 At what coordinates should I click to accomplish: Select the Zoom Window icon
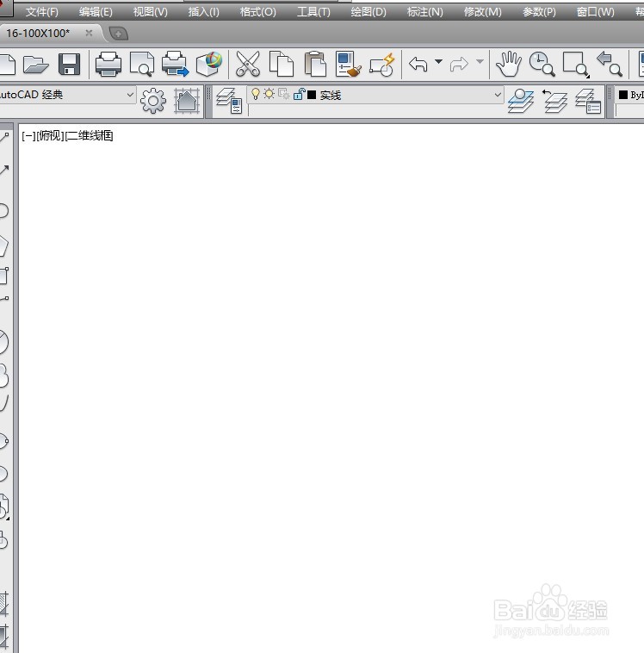576,65
